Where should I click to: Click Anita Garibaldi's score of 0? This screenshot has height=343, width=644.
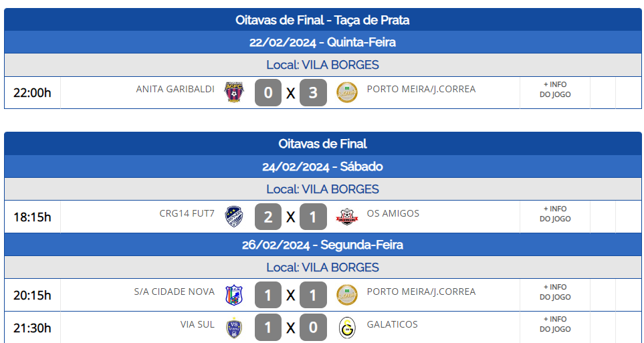[x=268, y=93]
